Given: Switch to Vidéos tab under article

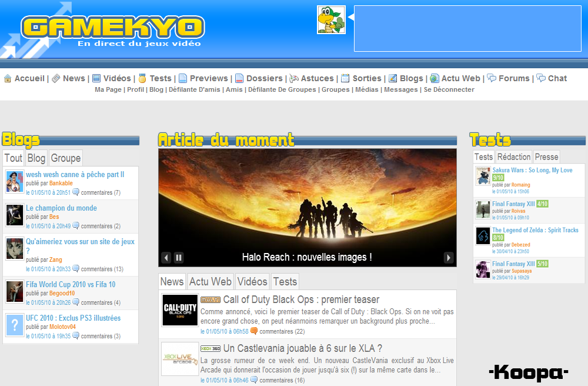Looking at the screenshot, I should [252, 282].
